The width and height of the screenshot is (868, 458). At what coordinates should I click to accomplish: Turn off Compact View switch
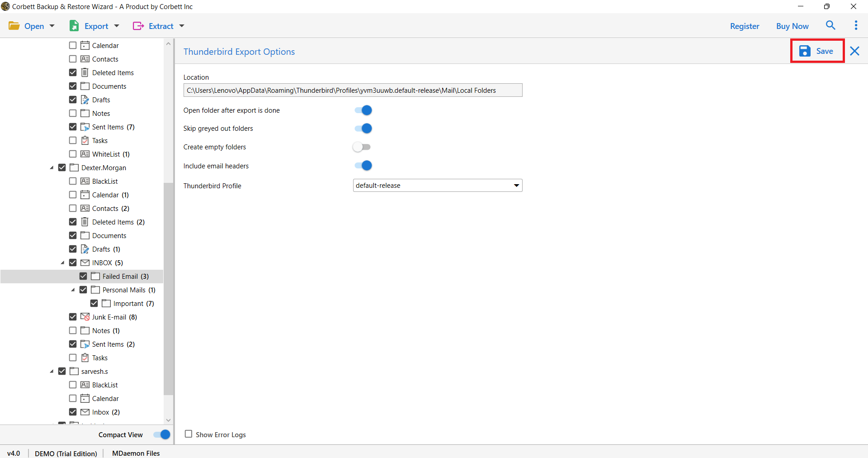(x=161, y=434)
